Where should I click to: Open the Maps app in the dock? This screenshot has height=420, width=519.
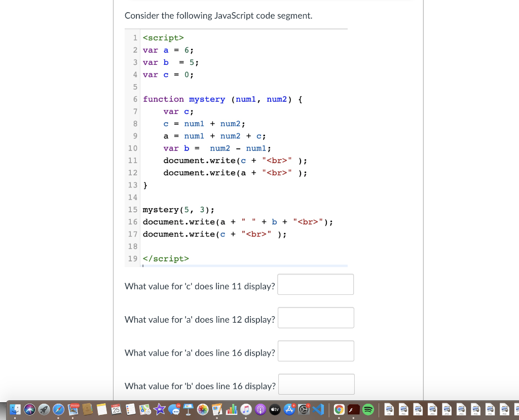pyautogui.click(x=144, y=409)
